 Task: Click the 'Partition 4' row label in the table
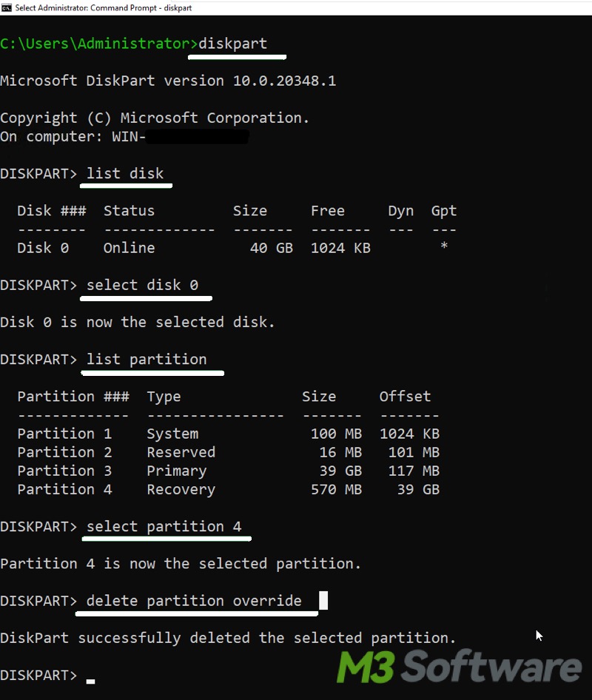click(x=64, y=489)
